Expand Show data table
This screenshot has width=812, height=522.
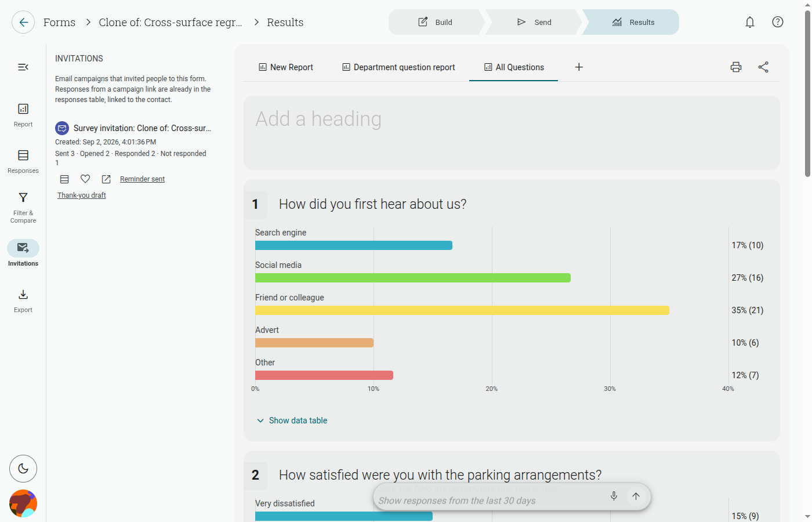click(x=292, y=420)
